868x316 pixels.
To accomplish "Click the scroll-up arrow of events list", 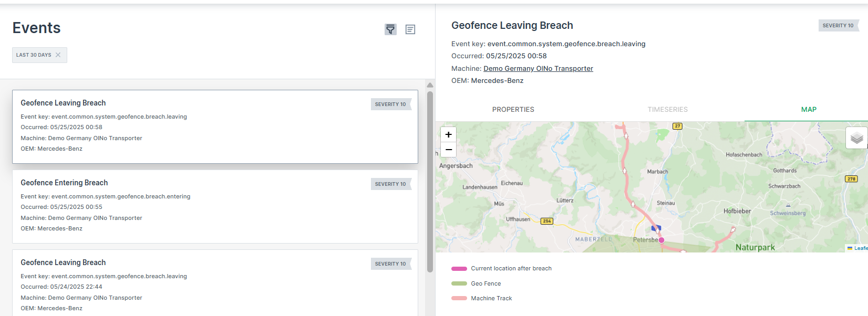I will click(430, 85).
